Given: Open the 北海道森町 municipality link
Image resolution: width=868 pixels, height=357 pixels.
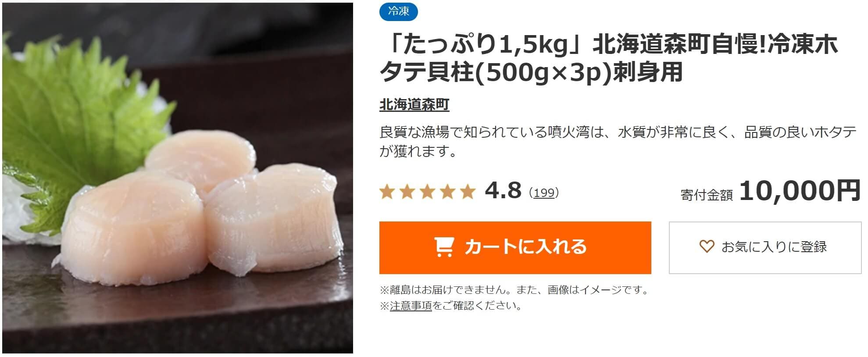Looking at the screenshot, I should click(x=414, y=105).
